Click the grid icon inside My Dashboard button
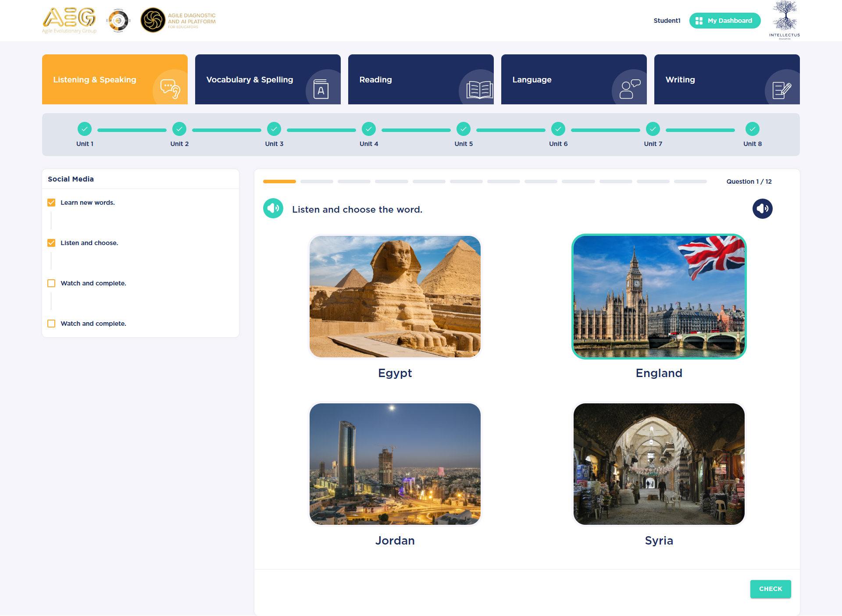 click(x=699, y=21)
